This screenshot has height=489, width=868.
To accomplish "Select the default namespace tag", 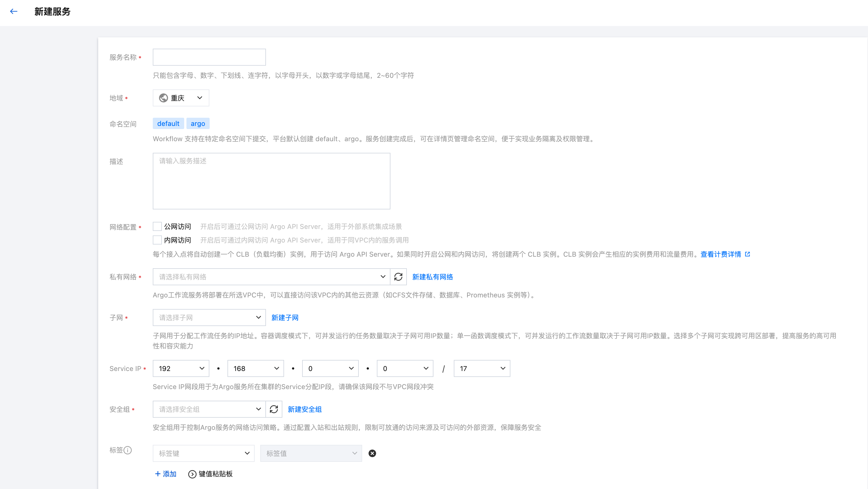I will (x=168, y=123).
